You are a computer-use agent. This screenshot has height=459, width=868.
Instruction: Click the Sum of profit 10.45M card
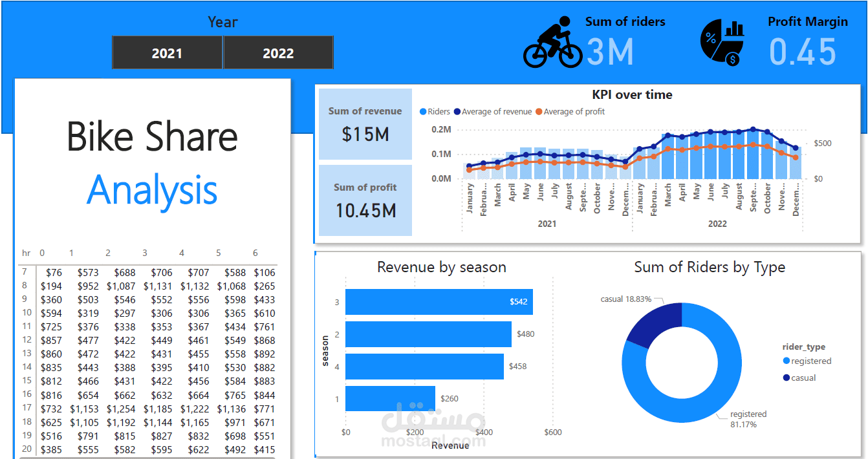pyautogui.click(x=365, y=199)
